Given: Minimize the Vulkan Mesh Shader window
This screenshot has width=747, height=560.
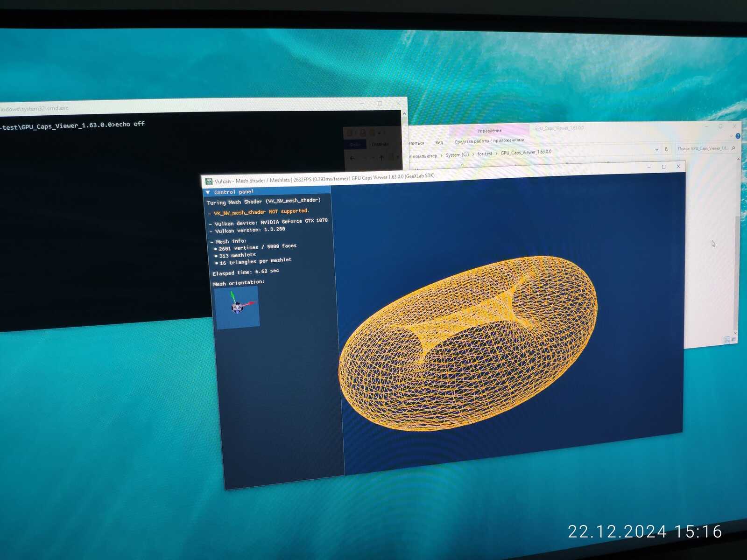Looking at the screenshot, I should click(x=648, y=167).
